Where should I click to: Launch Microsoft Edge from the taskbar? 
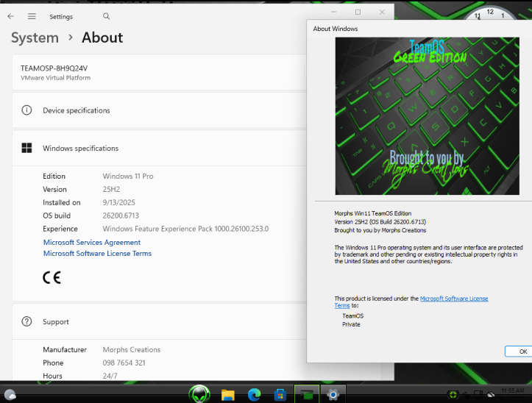point(254,395)
